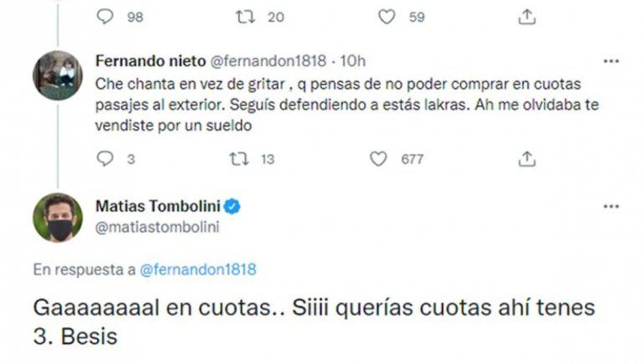Share Fernando nieto's tweet
Viewport: 644px width, 364px height.
coord(527,158)
